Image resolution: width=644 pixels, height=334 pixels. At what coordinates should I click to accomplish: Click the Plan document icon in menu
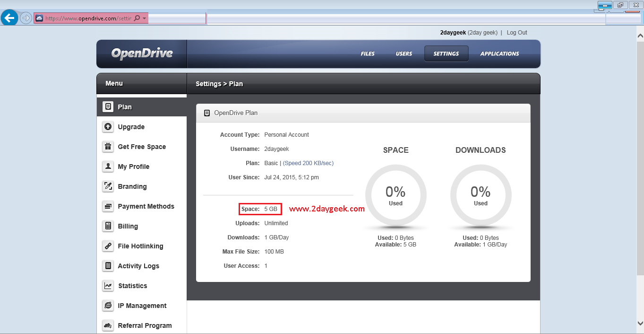[x=108, y=106]
